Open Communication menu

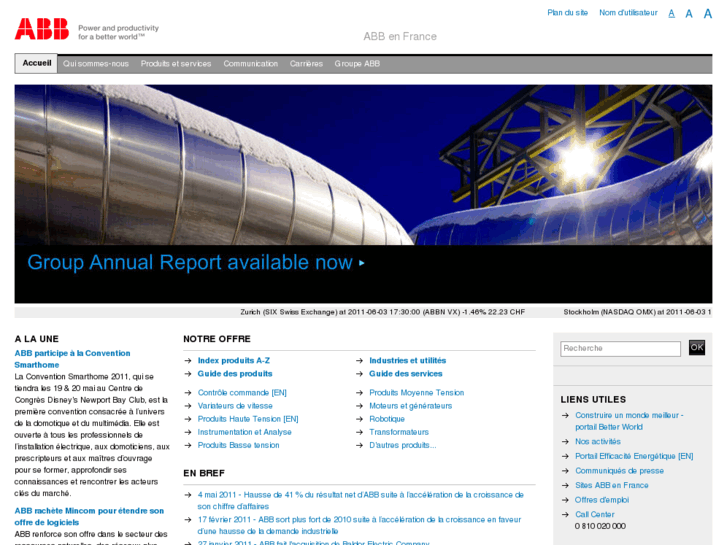pyautogui.click(x=250, y=64)
